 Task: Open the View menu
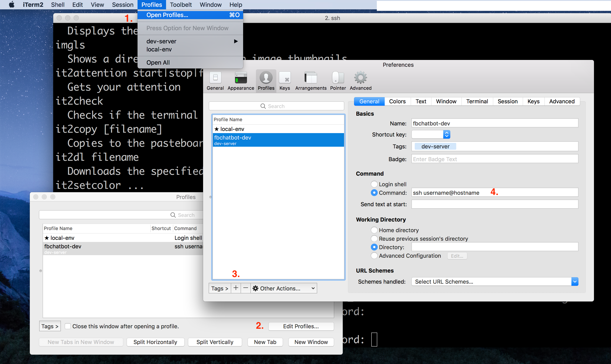(97, 5)
